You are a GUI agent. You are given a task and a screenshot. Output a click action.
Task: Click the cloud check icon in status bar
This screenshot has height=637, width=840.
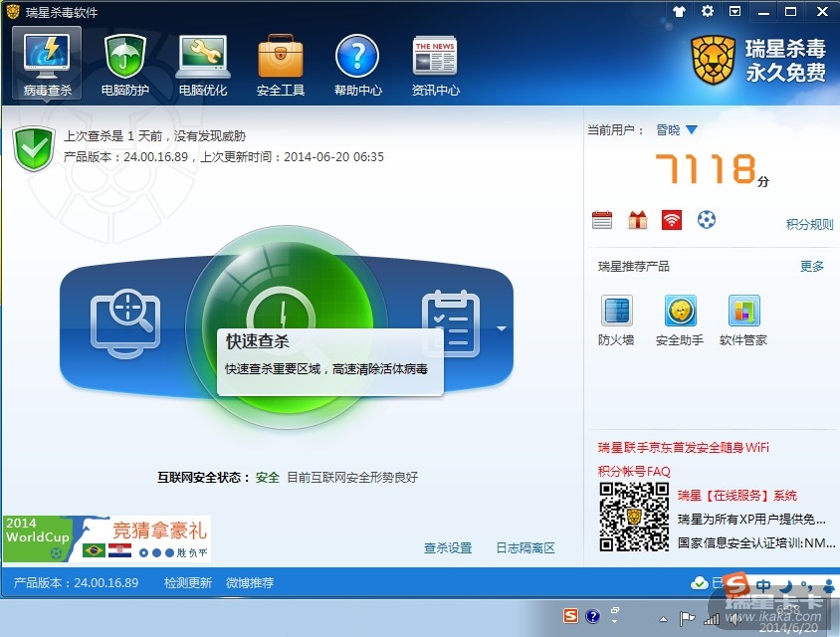(x=699, y=583)
